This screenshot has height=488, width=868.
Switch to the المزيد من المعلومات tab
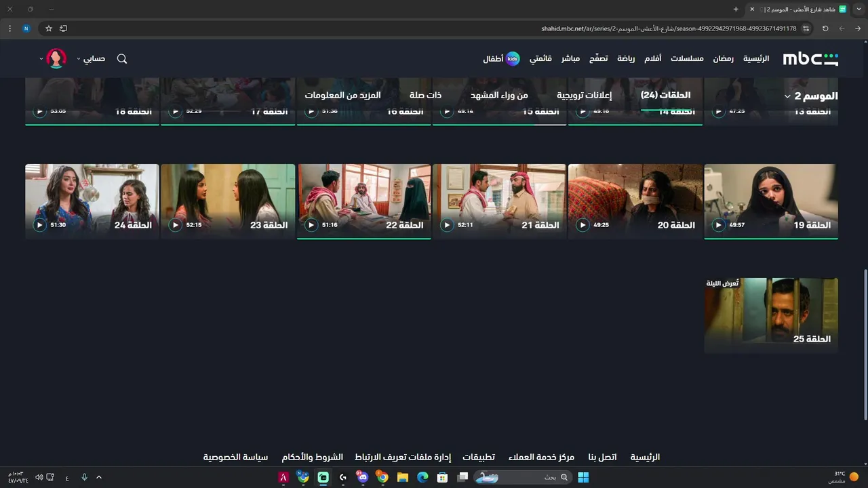(x=342, y=96)
